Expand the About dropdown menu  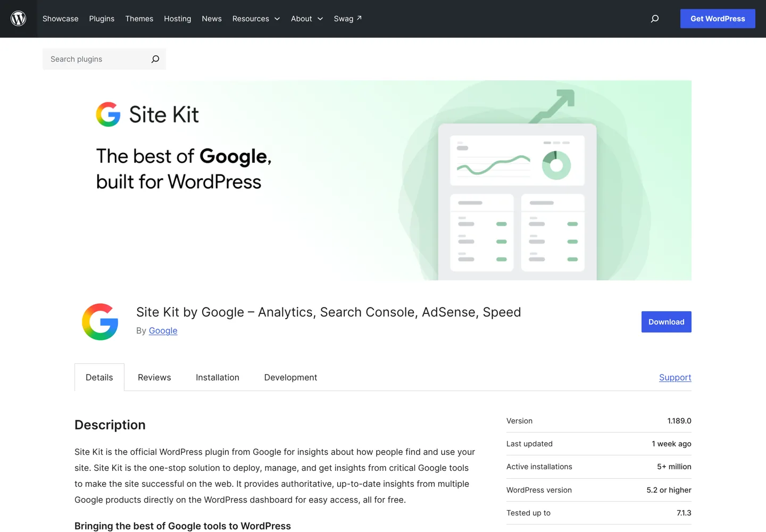click(x=307, y=19)
